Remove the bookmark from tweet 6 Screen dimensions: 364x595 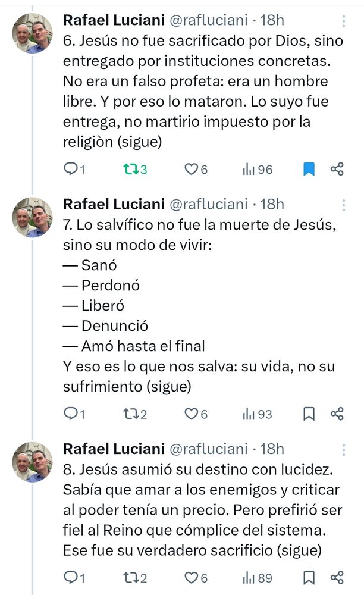coord(309,170)
